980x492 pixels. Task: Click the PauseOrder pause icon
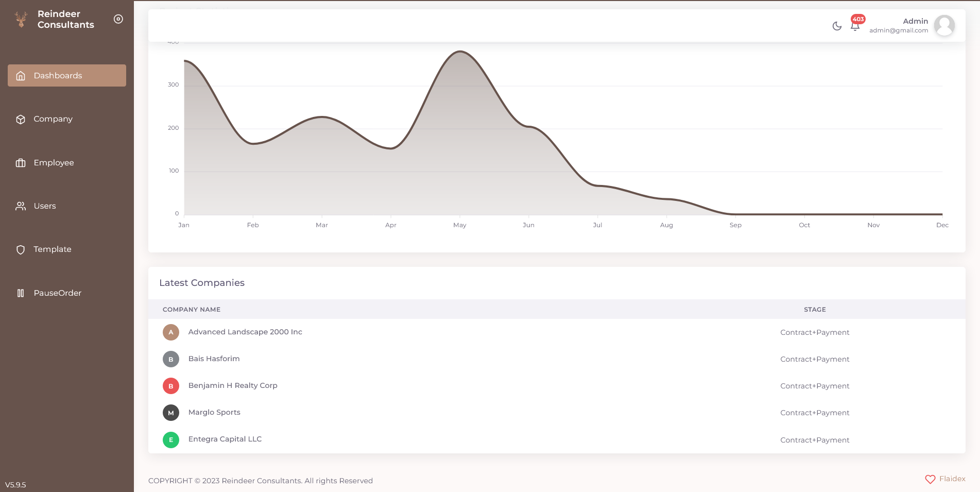point(21,293)
